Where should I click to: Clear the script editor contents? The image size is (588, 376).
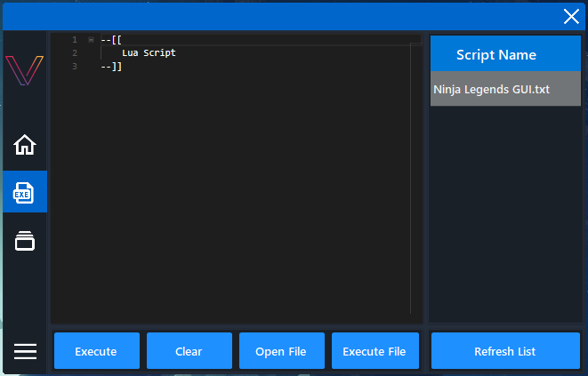click(189, 351)
